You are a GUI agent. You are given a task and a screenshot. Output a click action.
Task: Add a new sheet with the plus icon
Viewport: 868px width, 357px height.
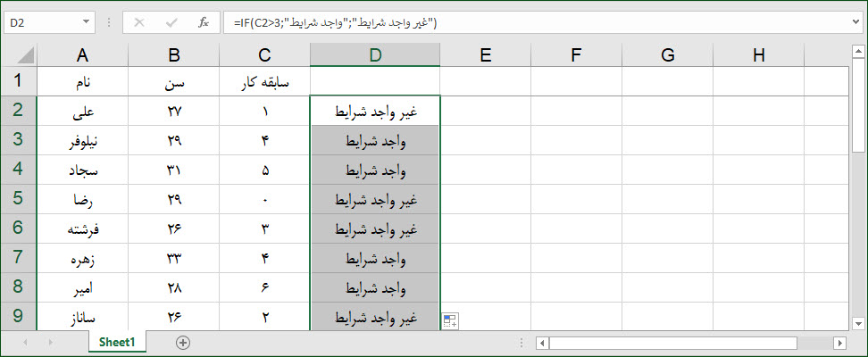(x=183, y=343)
